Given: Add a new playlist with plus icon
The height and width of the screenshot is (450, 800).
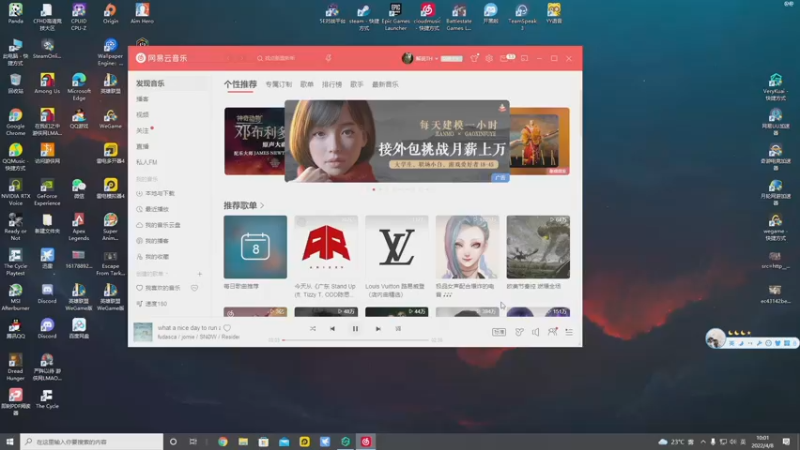Looking at the screenshot, I should click(199, 274).
